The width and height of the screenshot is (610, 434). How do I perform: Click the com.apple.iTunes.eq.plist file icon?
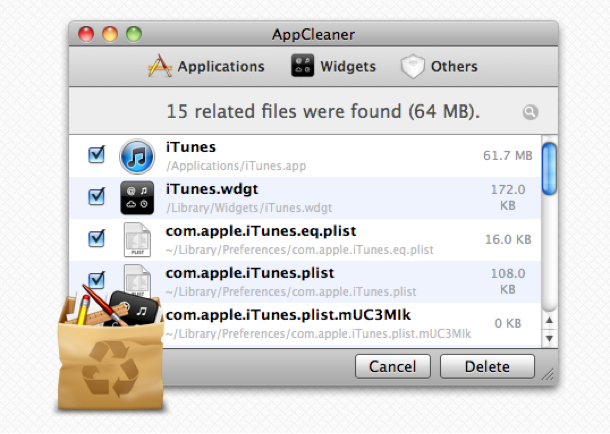136,239
